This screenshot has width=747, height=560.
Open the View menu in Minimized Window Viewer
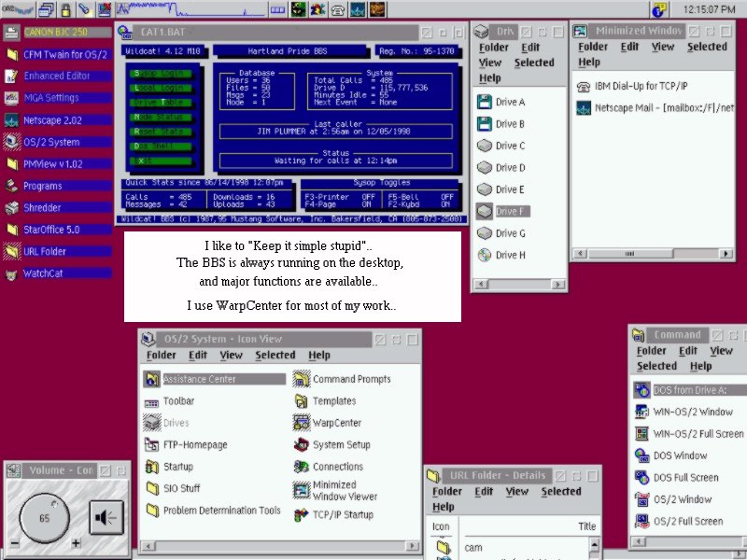[663, 47]
